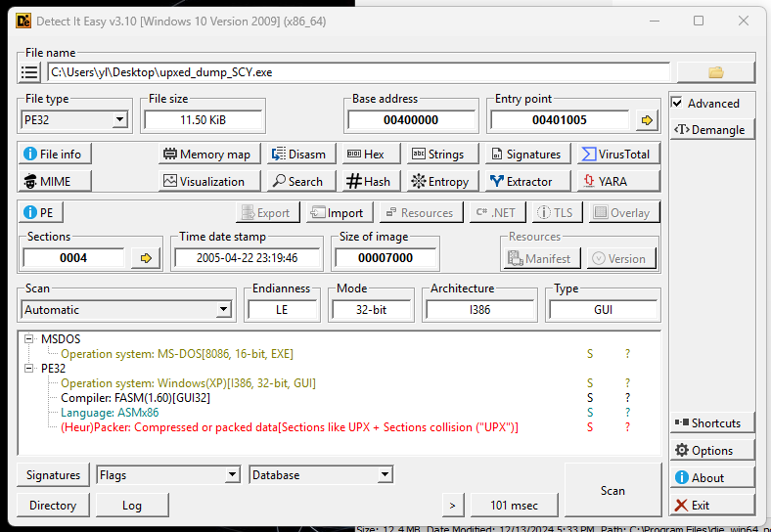Image resolution: width=771 pixels, height=532 pixels.
Task: Collapse the PE32 tree node
Action: [29, 369]
